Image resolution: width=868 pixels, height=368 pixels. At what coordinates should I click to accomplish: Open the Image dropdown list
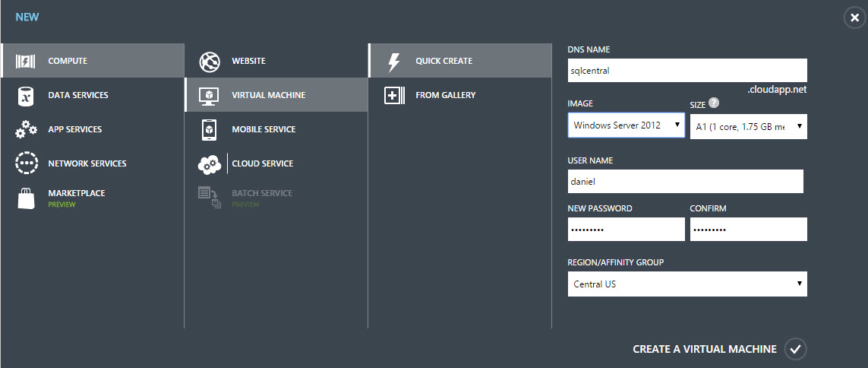(x=626, y=125)
